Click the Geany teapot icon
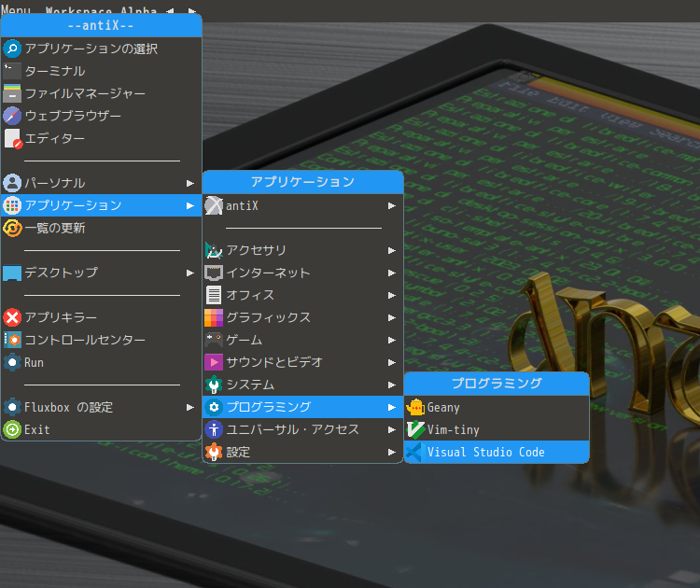Image resolution: width=700 pixels, height=588 pixels. coord(415,407)
